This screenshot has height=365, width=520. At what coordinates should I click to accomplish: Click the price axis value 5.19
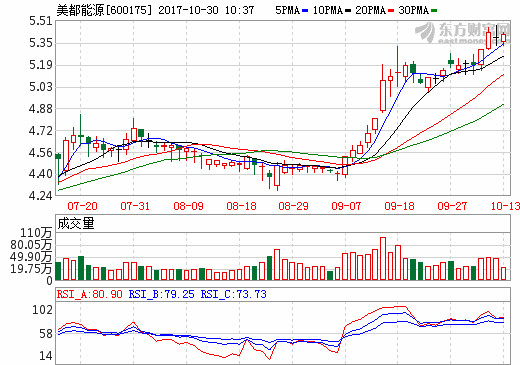tap(41, 65)
